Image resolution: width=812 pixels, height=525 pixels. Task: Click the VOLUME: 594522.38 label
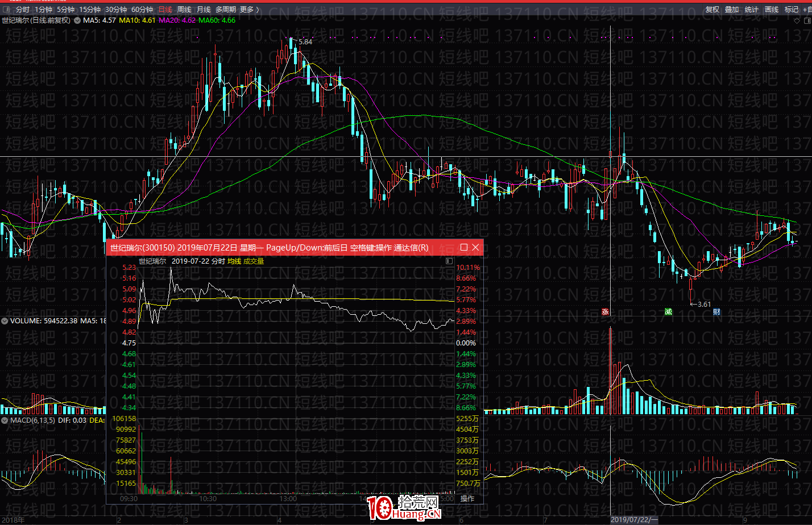43,321
